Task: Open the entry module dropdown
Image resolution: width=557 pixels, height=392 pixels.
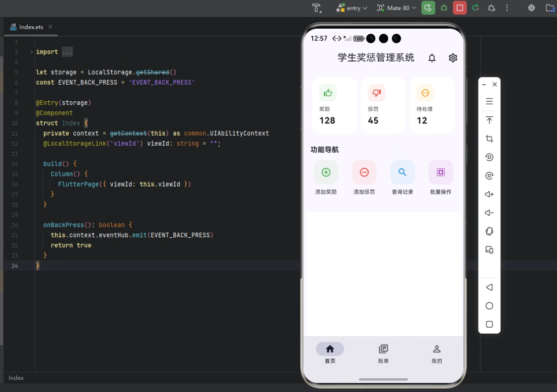Action: tap(352, 8)
